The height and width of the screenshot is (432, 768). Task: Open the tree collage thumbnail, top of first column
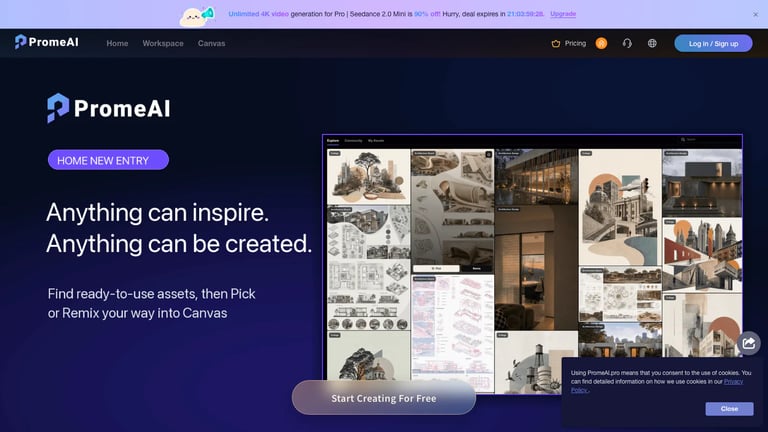coord(368,176)
